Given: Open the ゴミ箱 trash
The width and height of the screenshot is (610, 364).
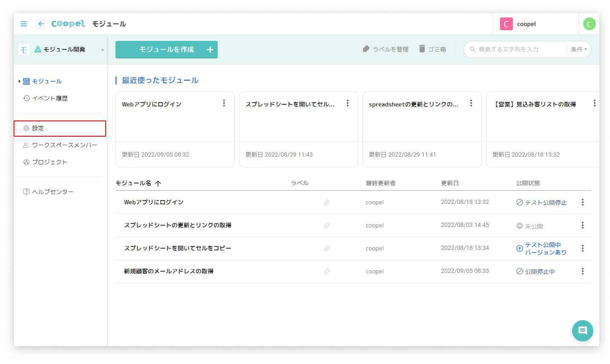Looking at the screenshot, I should coord(432,49).
